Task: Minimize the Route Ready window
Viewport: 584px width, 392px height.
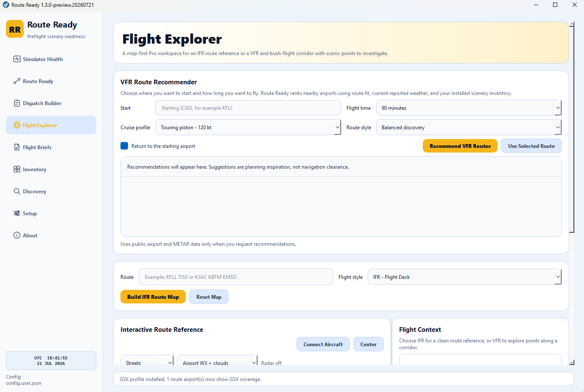Action: (536, 5)
